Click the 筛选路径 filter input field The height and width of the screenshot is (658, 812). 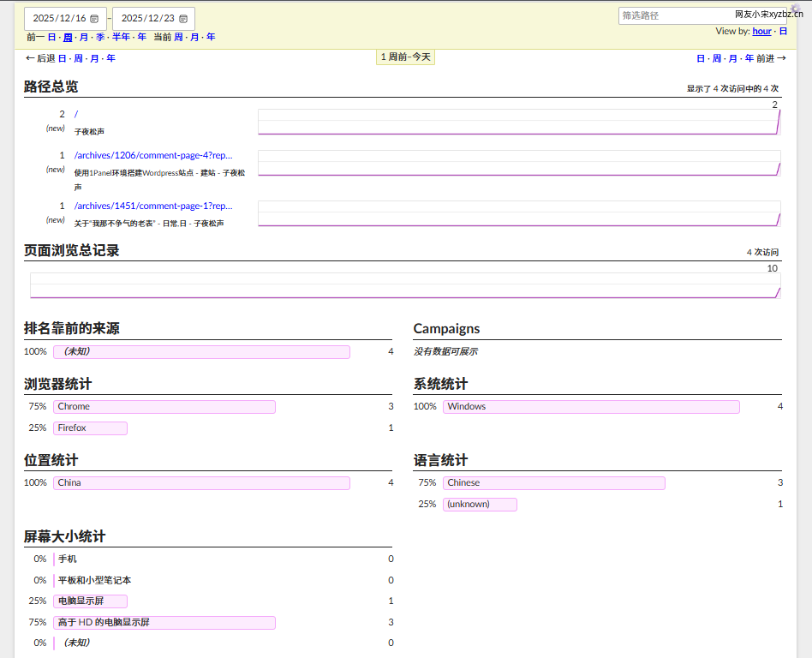[675, 15]
